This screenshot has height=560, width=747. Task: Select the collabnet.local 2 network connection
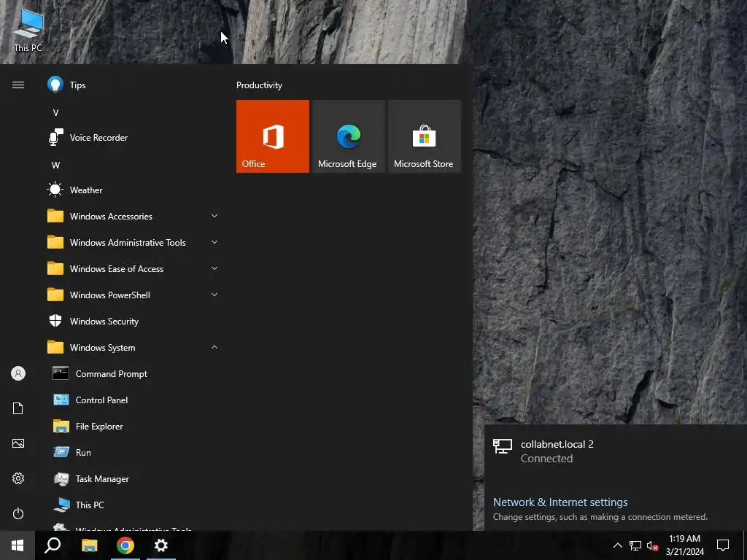(x=616, y=451)
